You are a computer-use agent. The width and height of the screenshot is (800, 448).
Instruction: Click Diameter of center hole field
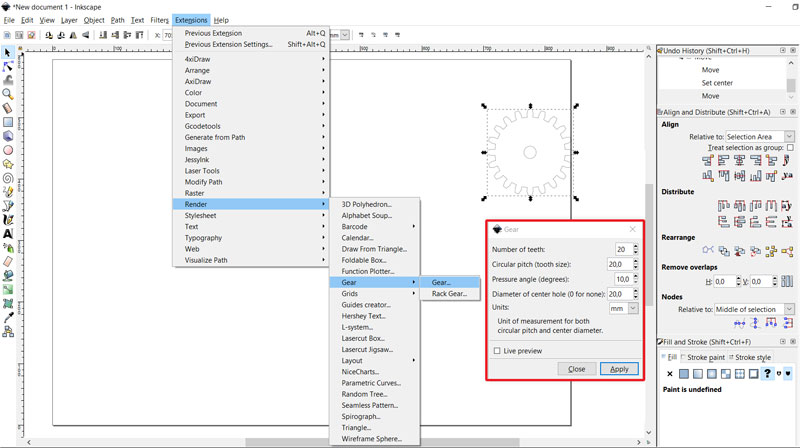(619, 294)
